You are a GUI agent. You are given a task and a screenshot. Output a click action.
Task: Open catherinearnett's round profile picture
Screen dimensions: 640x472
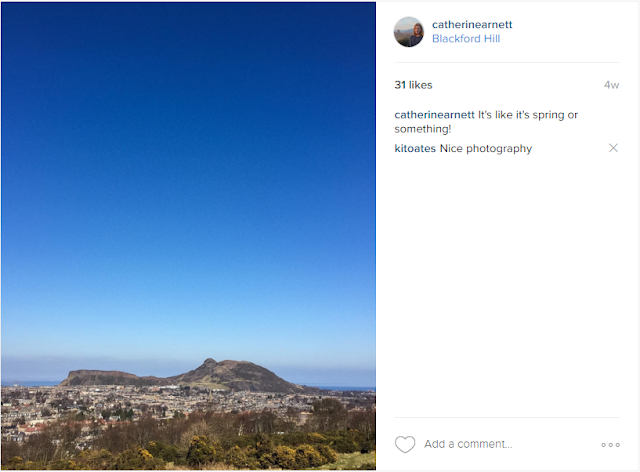409,32
